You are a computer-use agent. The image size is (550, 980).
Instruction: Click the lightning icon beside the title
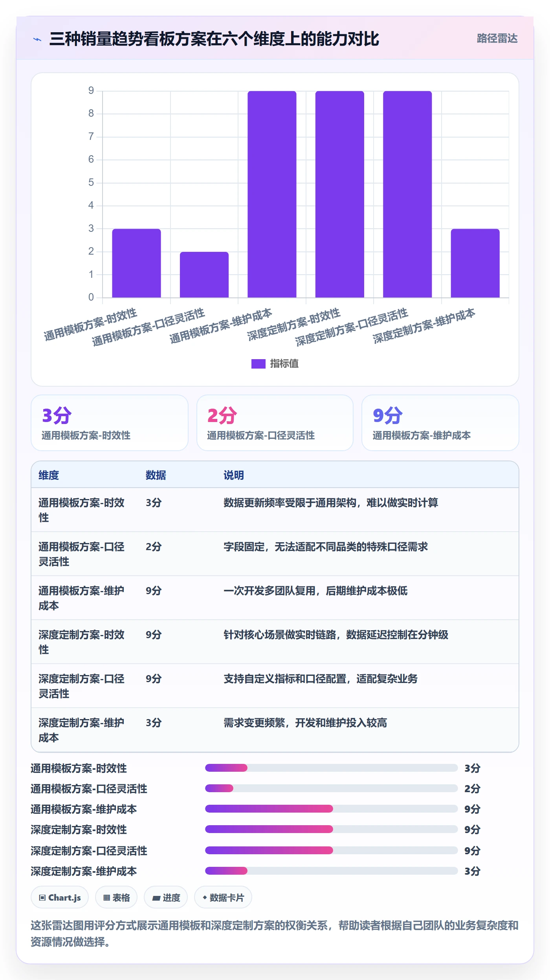(37, 39)
